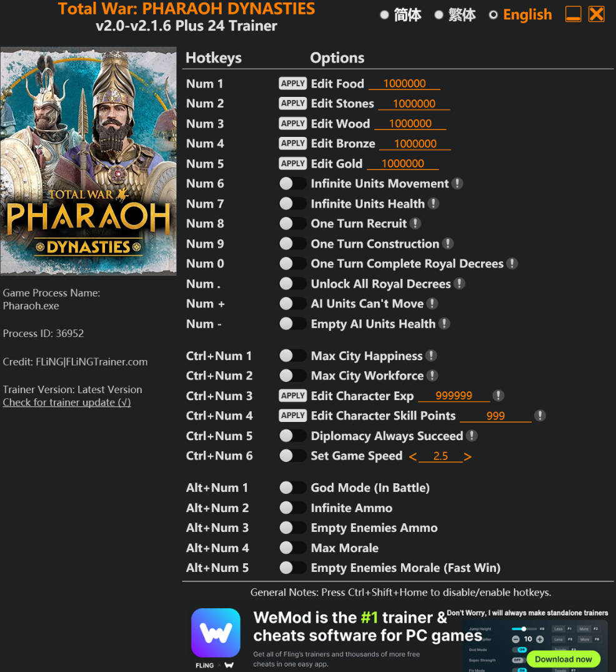Decrease game speed with left arrow
The height and width of the screenshot is (672, 616).
pyautogui.click(x=412, y=457)
